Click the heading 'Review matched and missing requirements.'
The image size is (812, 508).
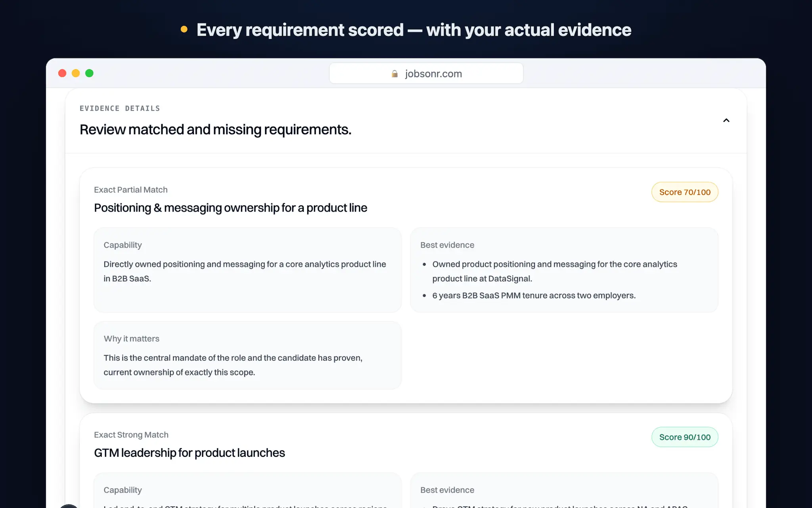coord(215,130)
